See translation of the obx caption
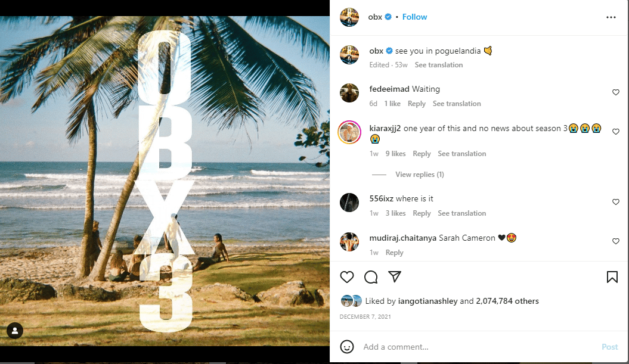 tap(439, 65)
